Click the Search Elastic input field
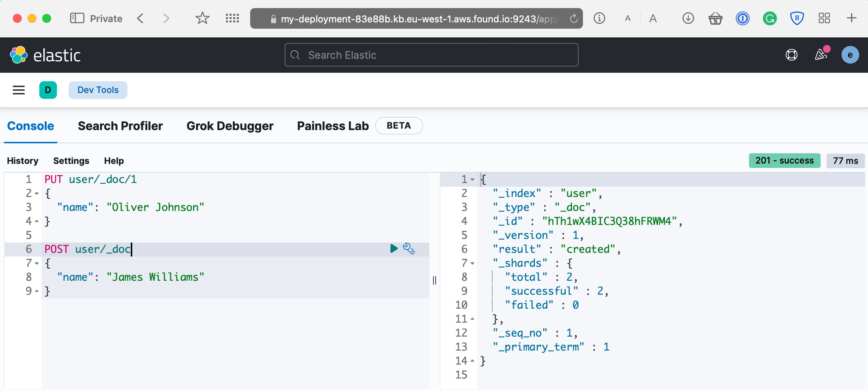This screenshot has height=391, width=868. point(431,55)
